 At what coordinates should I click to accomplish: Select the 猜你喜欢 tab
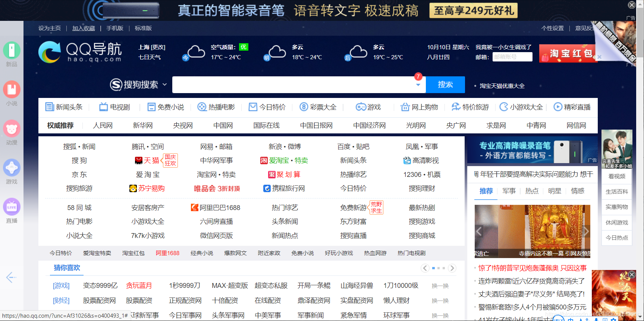(67, 268)
